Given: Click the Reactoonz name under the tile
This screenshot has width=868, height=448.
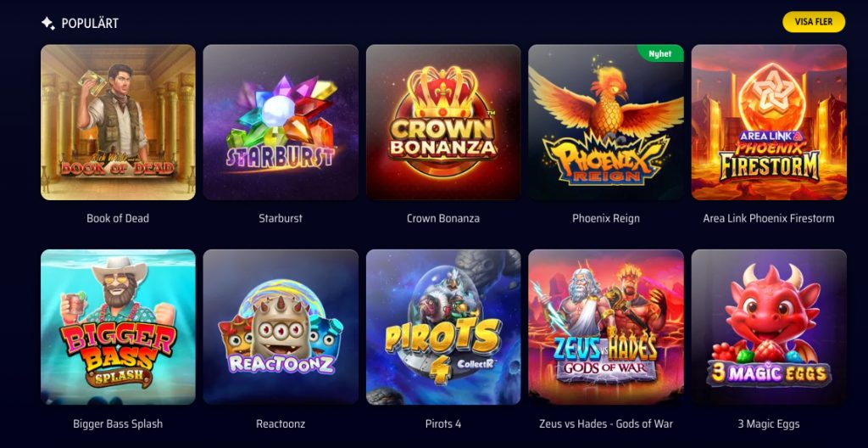Looking at the screenshot, I should click(281, 424).
